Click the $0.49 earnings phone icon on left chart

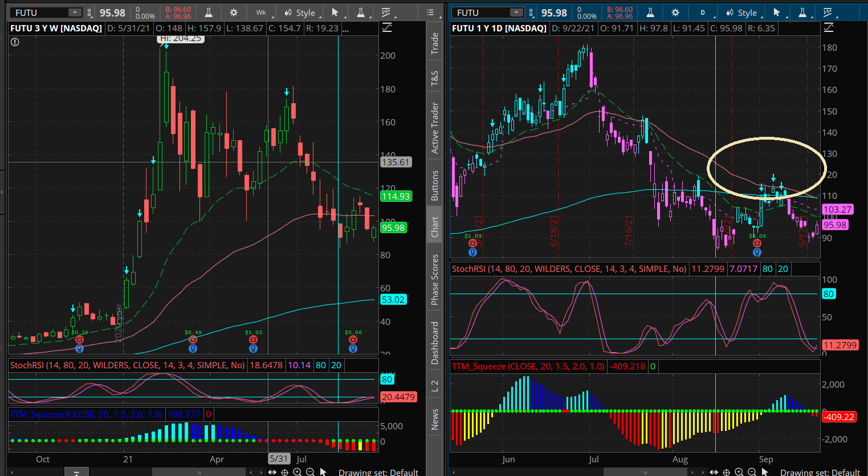coord(193,340)
